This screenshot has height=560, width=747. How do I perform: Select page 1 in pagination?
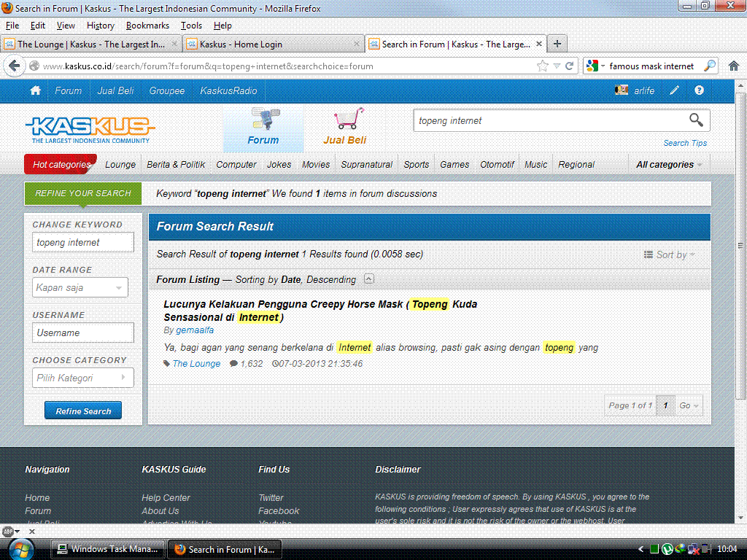(x=665, y=405)
